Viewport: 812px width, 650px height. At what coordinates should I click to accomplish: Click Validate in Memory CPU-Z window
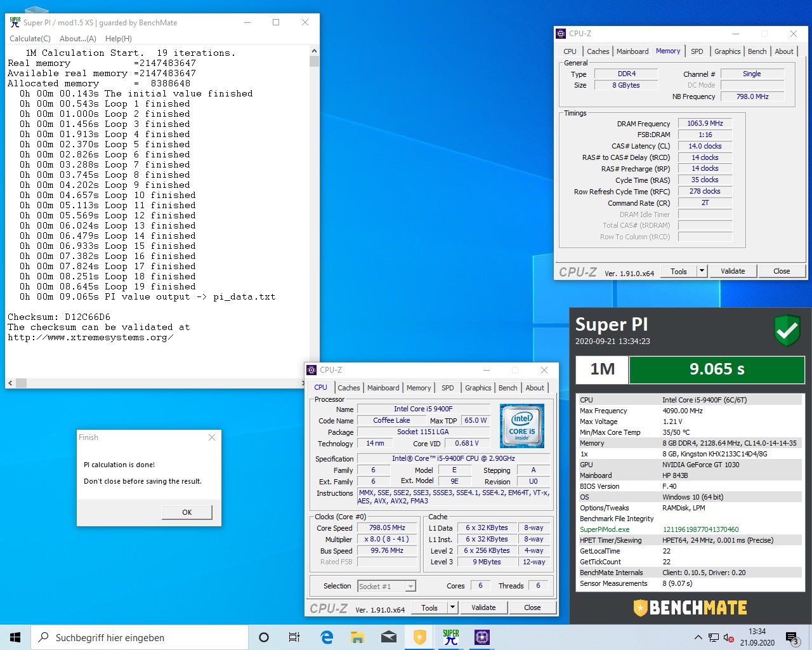(733, 271)
